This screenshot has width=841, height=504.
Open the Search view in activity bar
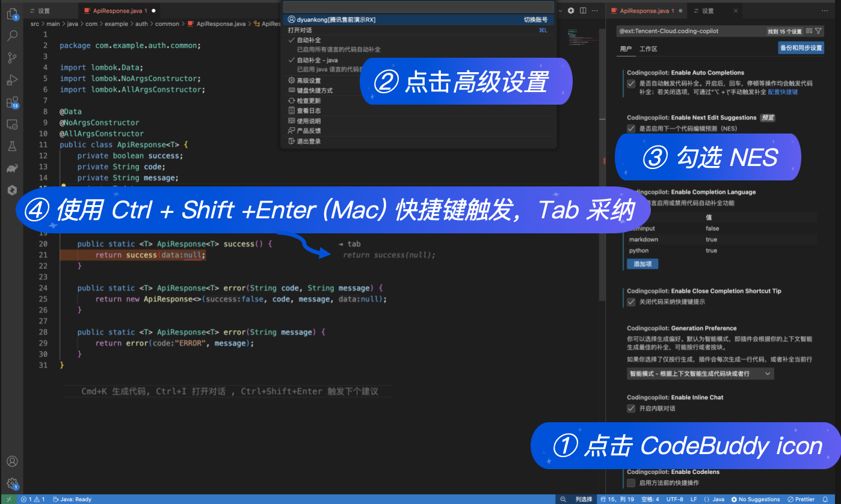click(x=12, y=35)
